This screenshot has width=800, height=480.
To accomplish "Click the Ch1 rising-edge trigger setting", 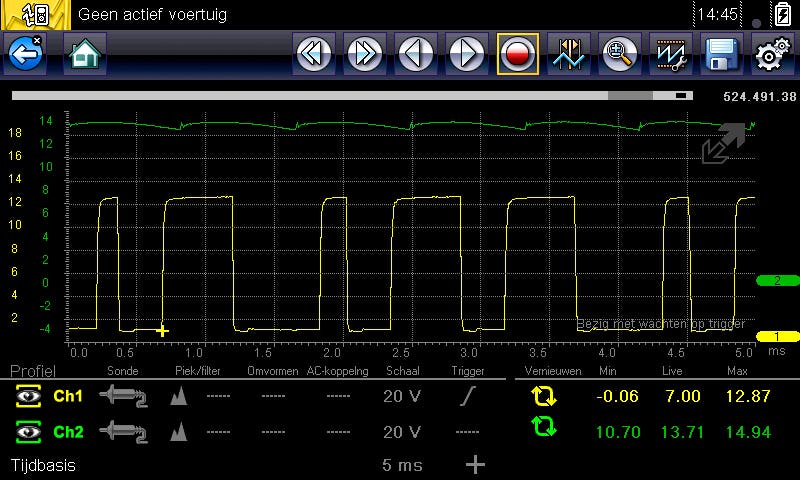I will click(467, 397).
